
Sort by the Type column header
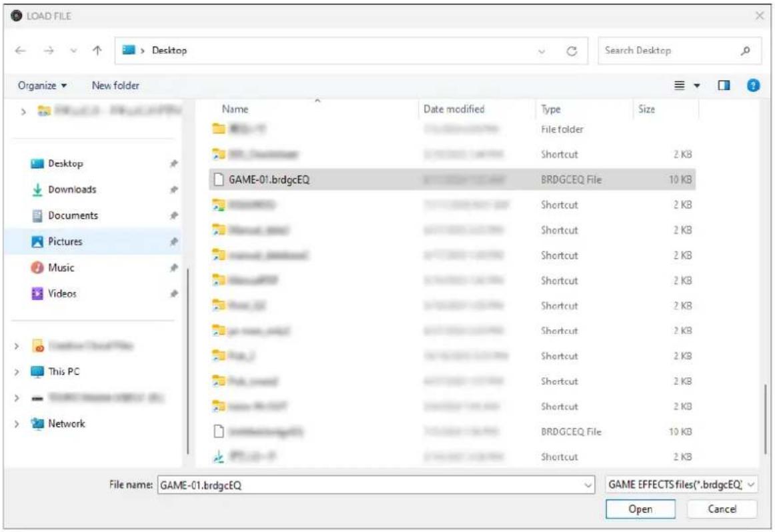click(551, 109)
